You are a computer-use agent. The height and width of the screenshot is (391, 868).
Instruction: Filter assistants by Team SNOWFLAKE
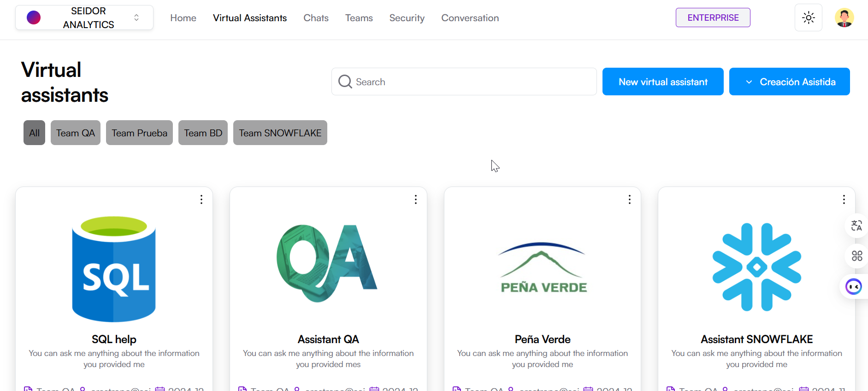coord(280,133)
